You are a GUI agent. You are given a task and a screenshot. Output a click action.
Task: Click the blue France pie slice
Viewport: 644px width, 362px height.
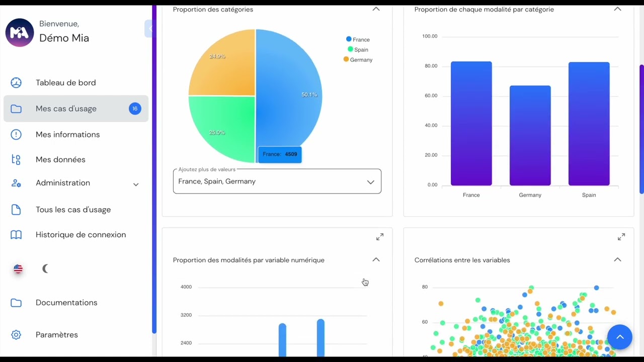click(x=289, y=96)
